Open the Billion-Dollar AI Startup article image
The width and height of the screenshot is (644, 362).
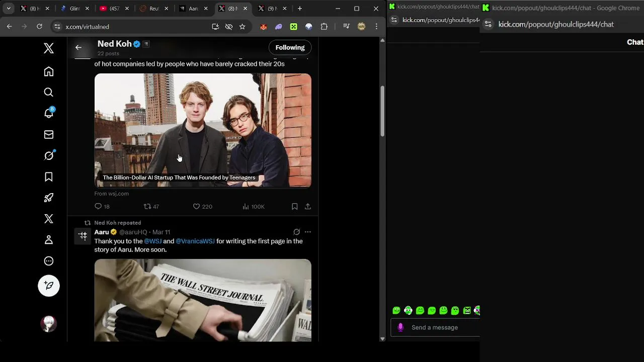(x=203, y=131)
